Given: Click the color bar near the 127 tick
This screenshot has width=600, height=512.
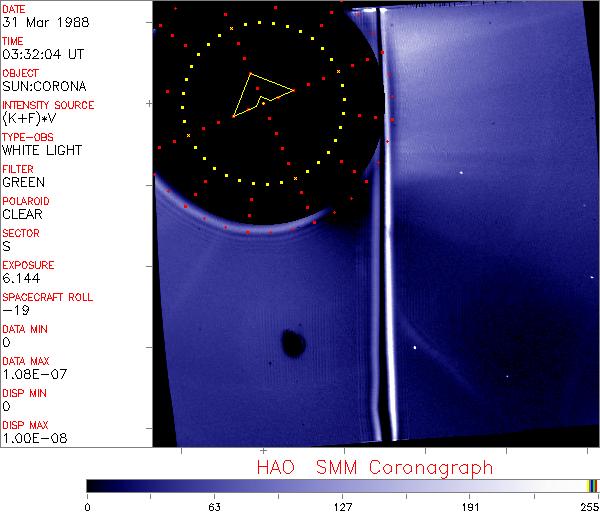Looking at the screenshot, I should click(342, 486).
